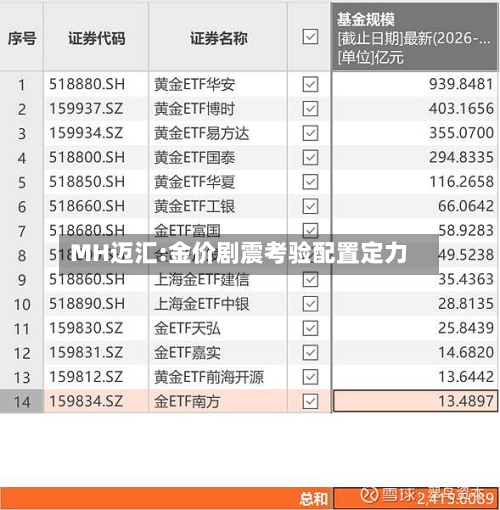
Task: Select fund size value 116.2658
Action: [x=461, y=182]
